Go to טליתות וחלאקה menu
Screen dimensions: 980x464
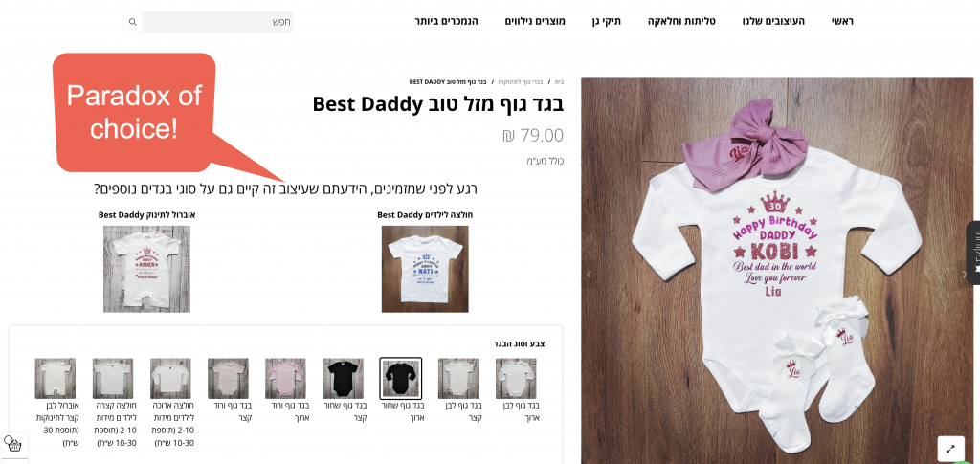(x=681, y=21)
